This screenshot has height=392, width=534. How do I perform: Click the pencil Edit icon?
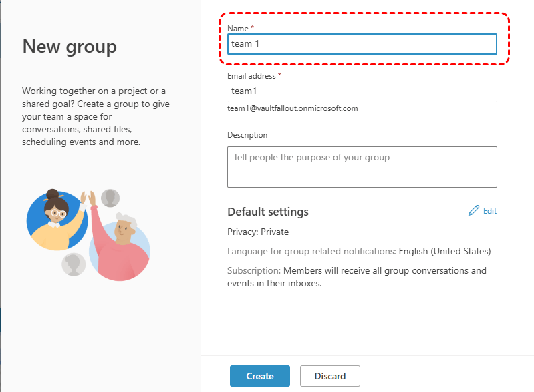pyautogui.click(x=474, y=211)
